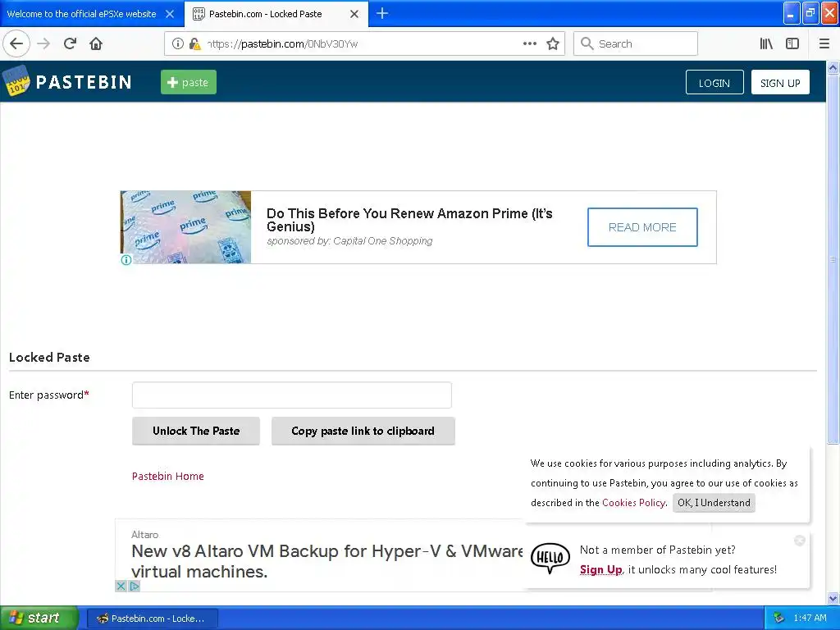The height and width of the screenshot is (630, 840).
Task: Open the Library bookshelf icon
Action: (x=767, y=44)
